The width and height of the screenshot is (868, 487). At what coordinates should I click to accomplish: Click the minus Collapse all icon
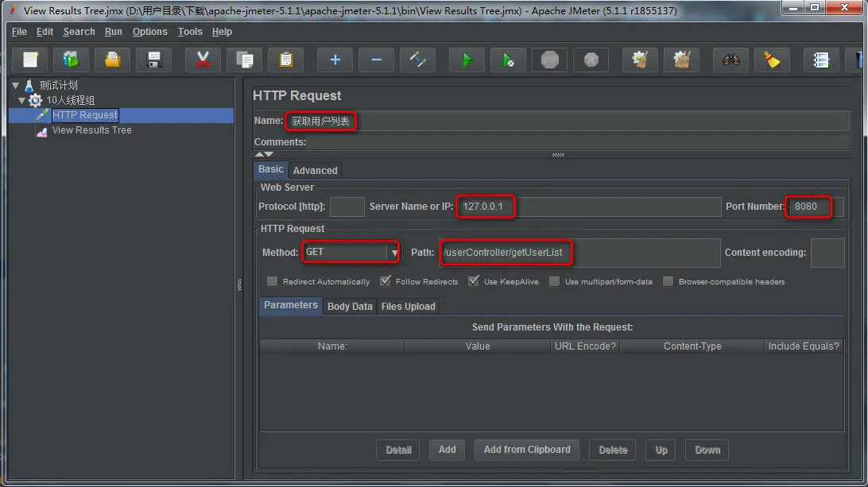377,60
